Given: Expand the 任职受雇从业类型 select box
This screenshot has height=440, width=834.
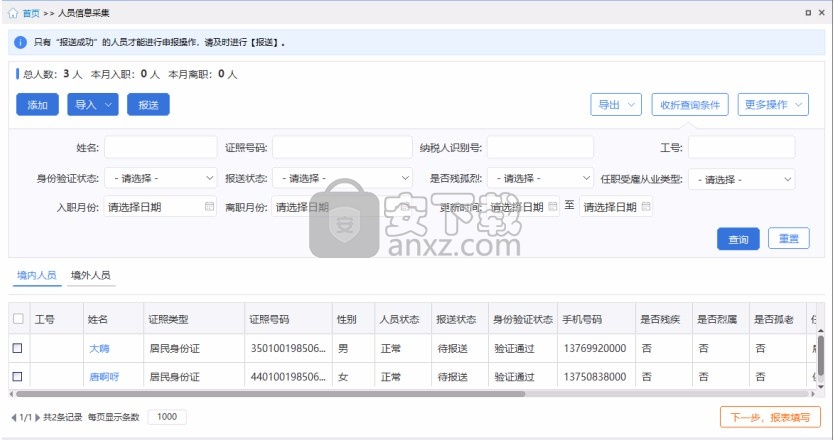Looking at the screenshot, I should pos(741,180).
